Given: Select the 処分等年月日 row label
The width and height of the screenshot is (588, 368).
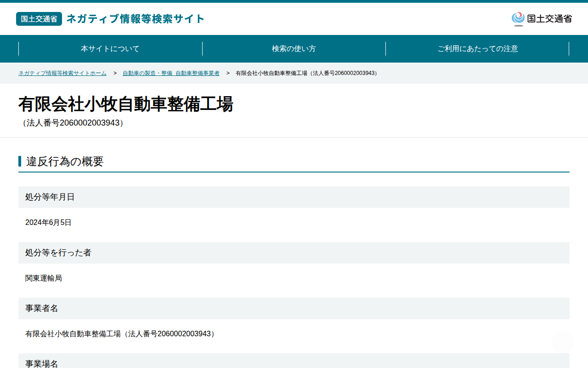Looking at the screenshot, I should [x=50, y=197].
